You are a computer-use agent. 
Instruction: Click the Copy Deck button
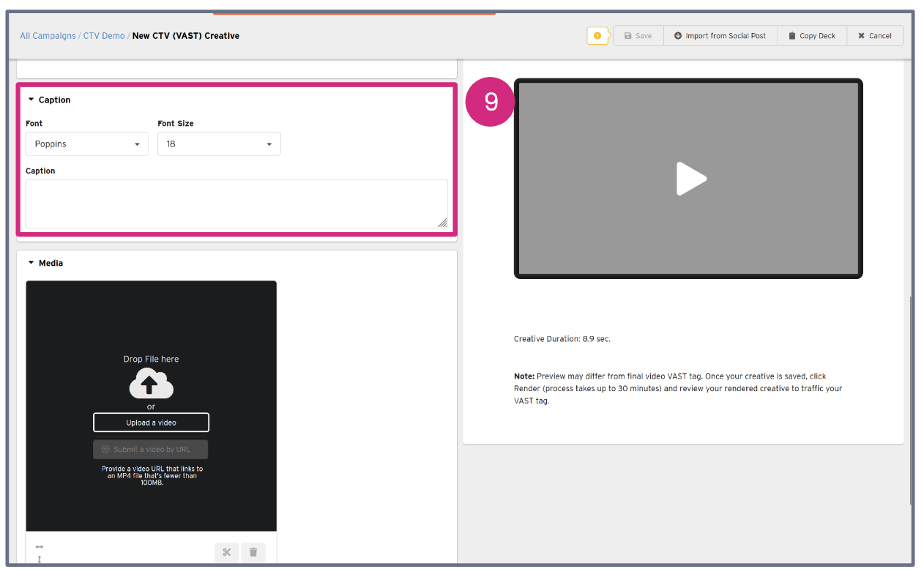[x=811, y=36]
